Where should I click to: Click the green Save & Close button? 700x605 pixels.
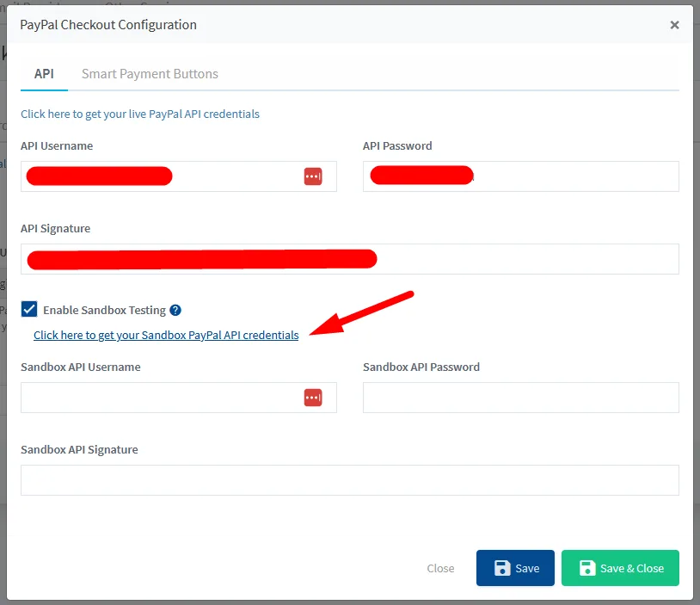coord(620,568)
